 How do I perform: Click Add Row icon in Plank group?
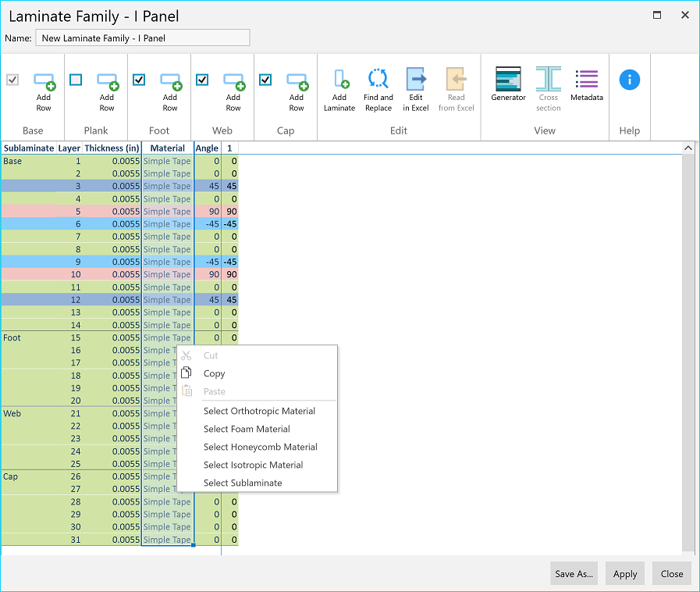pyautogui.click(x=108, y=81)
